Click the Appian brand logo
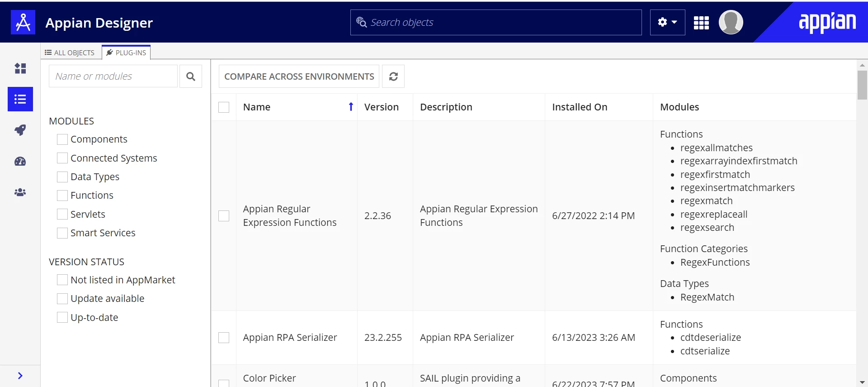This screenshot has height=387, width=868. [827, 23]
